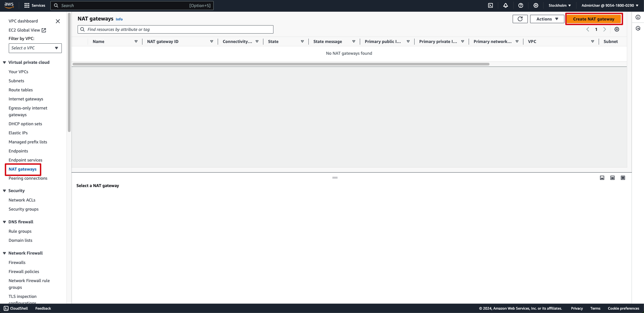Click the find resources search field
This screenshot has width=644, height=313.
(x=175, y=29)
